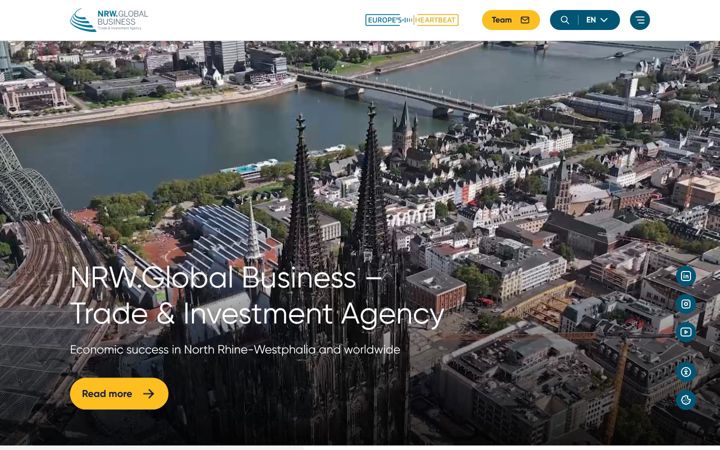Open the accessibility options icon

[686, 372]
